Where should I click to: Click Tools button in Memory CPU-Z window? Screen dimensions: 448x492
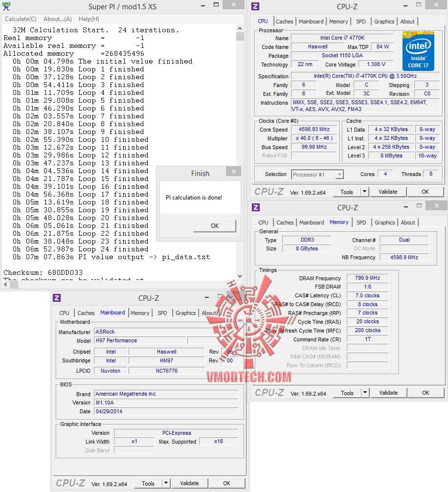coord(347,393)
